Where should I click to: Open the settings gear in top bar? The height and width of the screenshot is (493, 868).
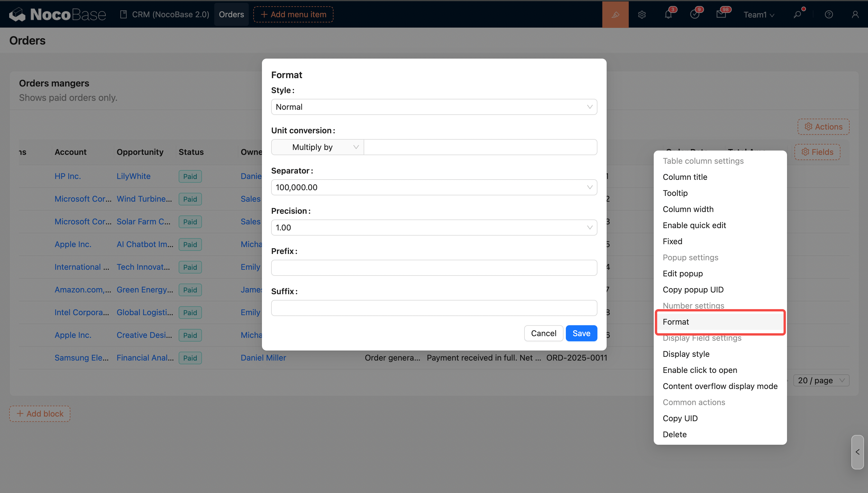(642, 15)
